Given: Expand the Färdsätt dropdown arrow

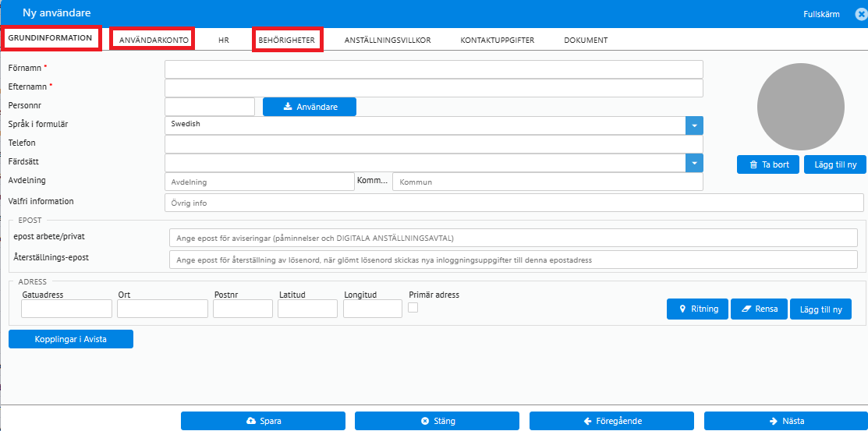Looking at the screenshot, I should click(x=694, y=163).
